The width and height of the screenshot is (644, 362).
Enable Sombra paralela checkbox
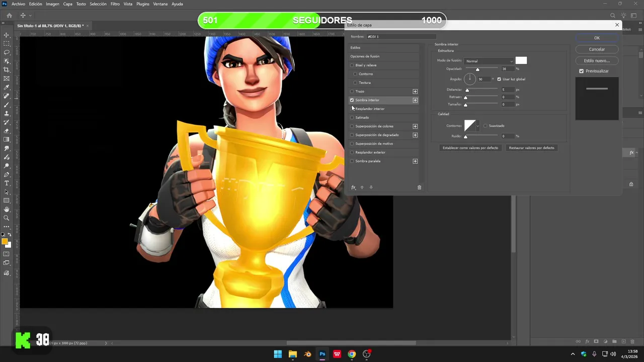[x=352, y=161]
